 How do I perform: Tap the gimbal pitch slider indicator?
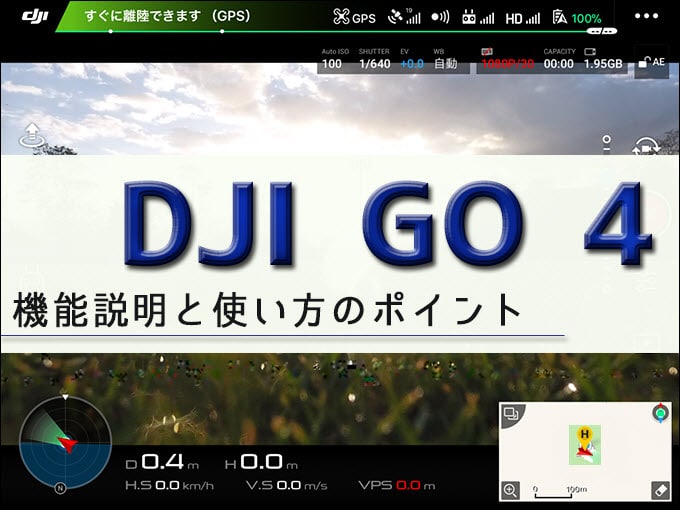(607, 142)
